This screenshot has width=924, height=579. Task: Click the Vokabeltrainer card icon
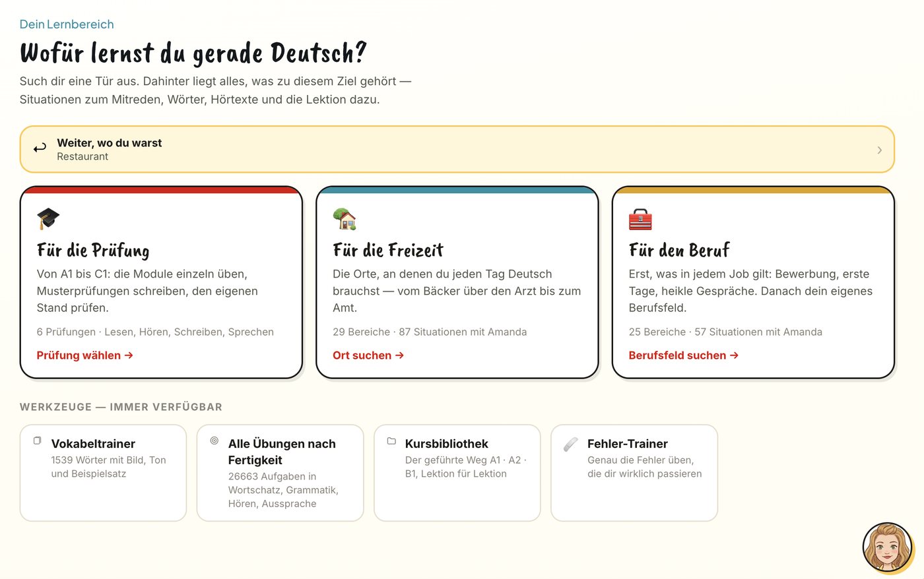(38, 441)
